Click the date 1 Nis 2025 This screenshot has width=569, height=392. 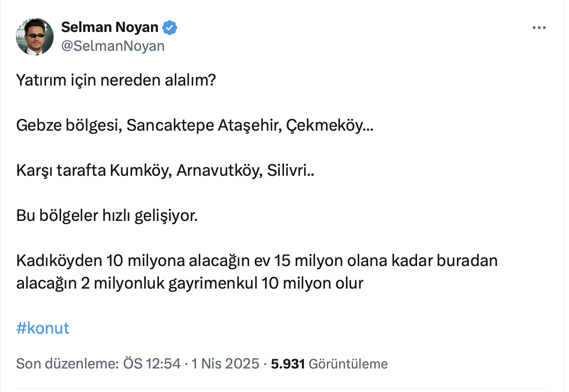click(226, 363)
